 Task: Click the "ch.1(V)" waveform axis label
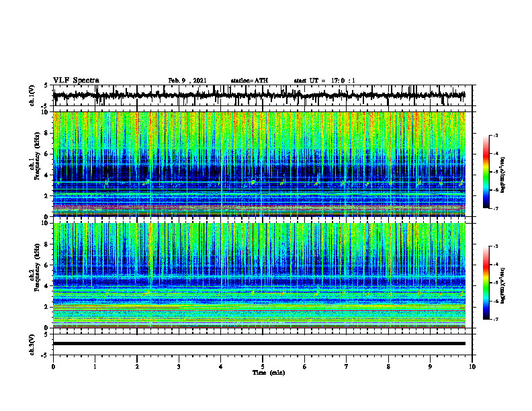pos(32,95)
